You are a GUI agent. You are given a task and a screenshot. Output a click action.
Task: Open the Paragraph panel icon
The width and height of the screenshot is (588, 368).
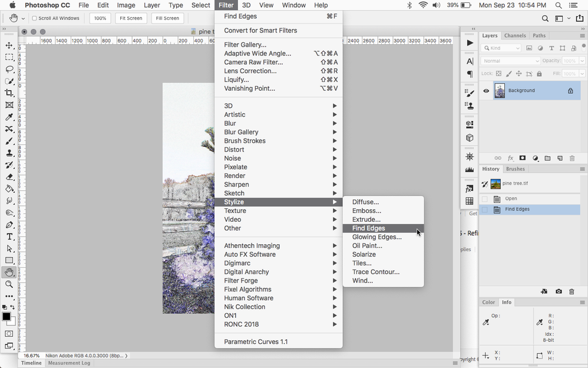coord(470,74)
